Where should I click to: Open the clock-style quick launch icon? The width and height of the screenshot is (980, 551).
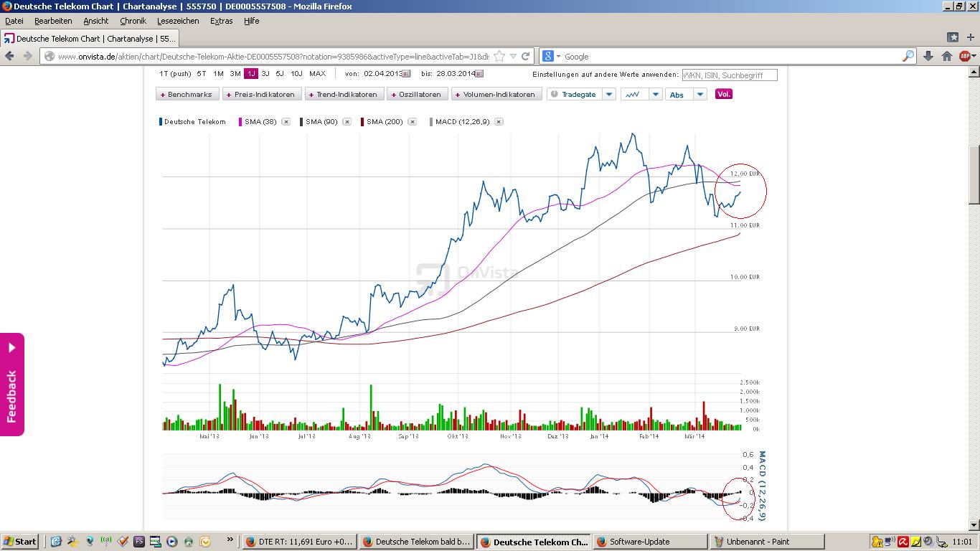point(205,542)
